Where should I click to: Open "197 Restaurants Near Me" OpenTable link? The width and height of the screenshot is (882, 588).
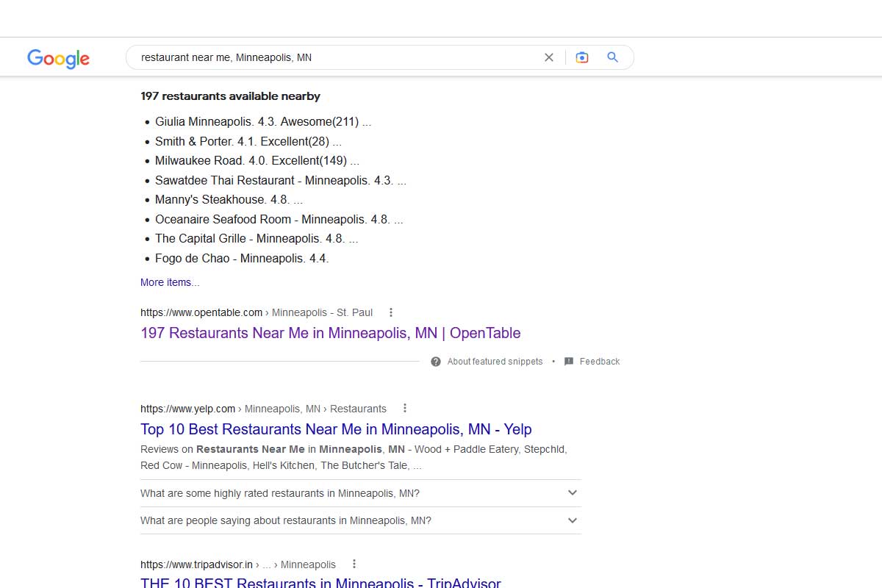(x=331, y=333)
